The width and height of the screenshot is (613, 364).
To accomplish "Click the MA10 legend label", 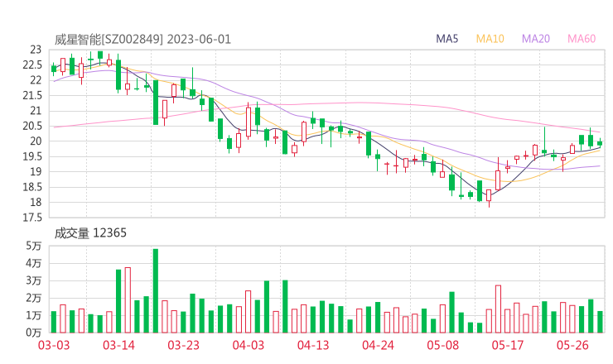I will pyautogui.click(x=490, y=39).
